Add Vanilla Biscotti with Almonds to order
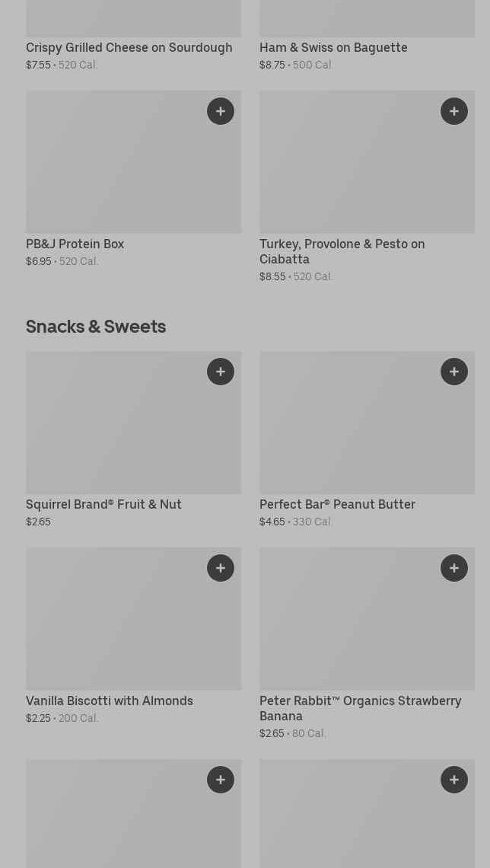490x868 pixels. point(221,568)
